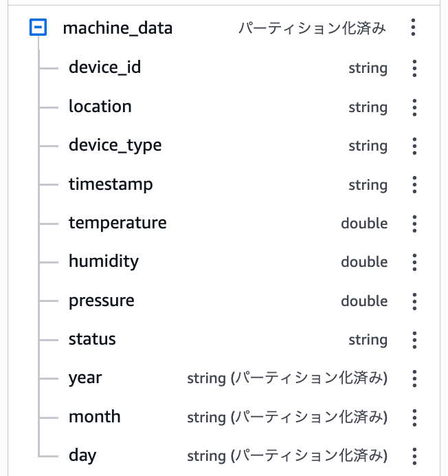
Task: Click the humidity column name
Action: (x=104, y=261)
